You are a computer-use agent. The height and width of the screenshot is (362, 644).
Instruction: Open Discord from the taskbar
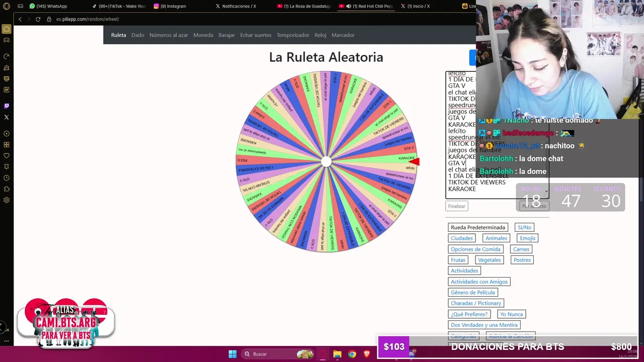412,354
